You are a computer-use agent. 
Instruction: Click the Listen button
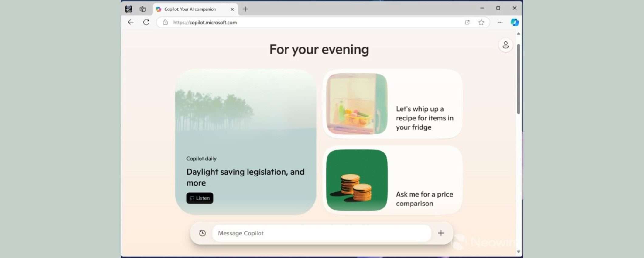[200, 198]
